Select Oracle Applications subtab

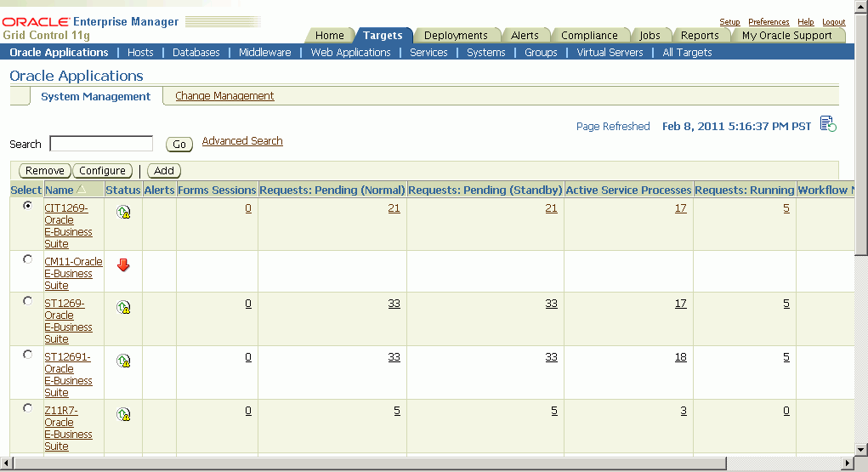(59, 52)
